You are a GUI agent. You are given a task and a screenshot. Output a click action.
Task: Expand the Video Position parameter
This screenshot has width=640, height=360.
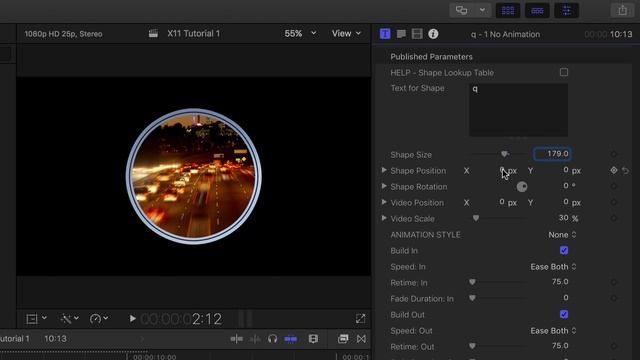point(384,202)
